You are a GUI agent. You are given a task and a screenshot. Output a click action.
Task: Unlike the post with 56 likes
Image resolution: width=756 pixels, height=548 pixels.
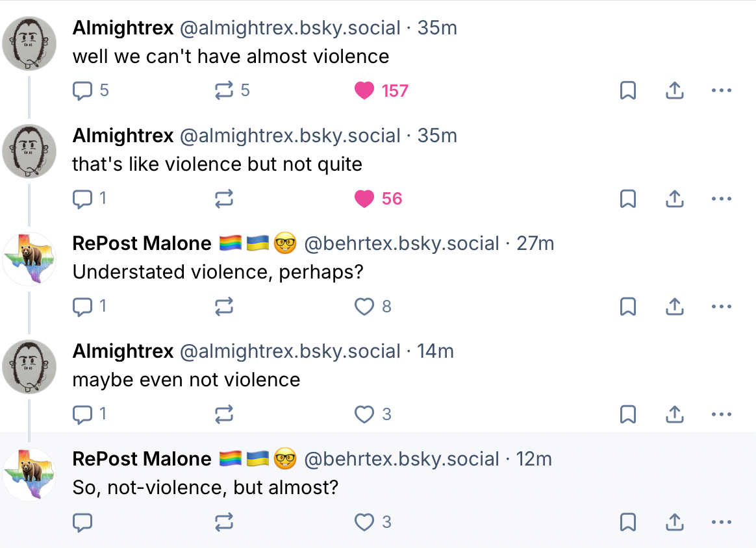(x=364, y=198)
